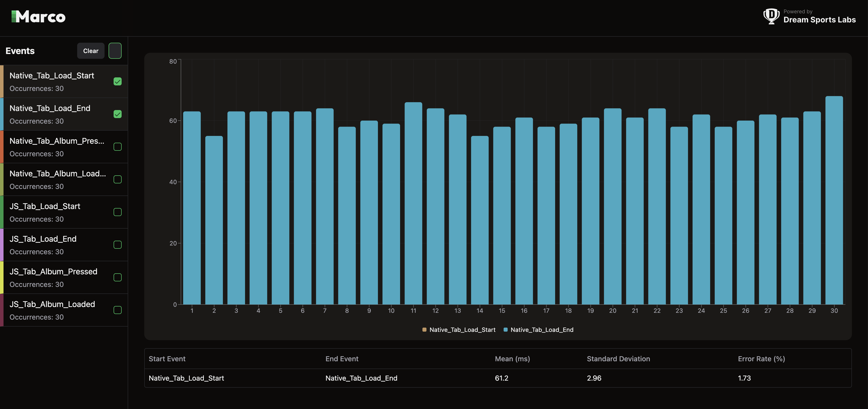Screen dimensions: 868x409
Task: Check the JS_Tab_Load_End event box
Action: 117,245
